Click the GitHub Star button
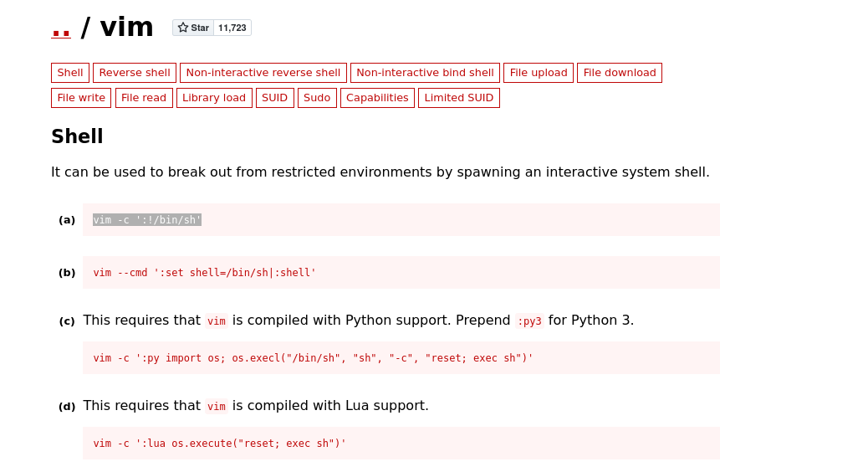Screen dimensions: 868x472 193,28
